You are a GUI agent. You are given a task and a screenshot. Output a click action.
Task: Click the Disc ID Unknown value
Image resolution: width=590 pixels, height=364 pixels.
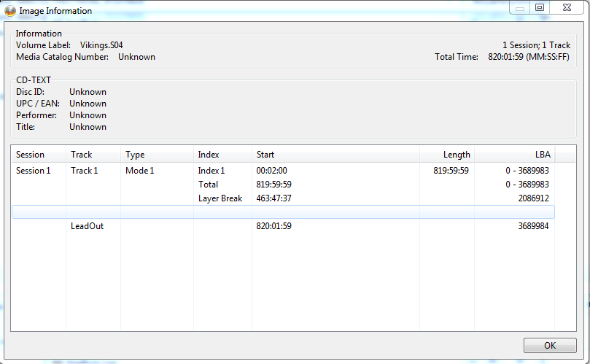tap(88, 92)
